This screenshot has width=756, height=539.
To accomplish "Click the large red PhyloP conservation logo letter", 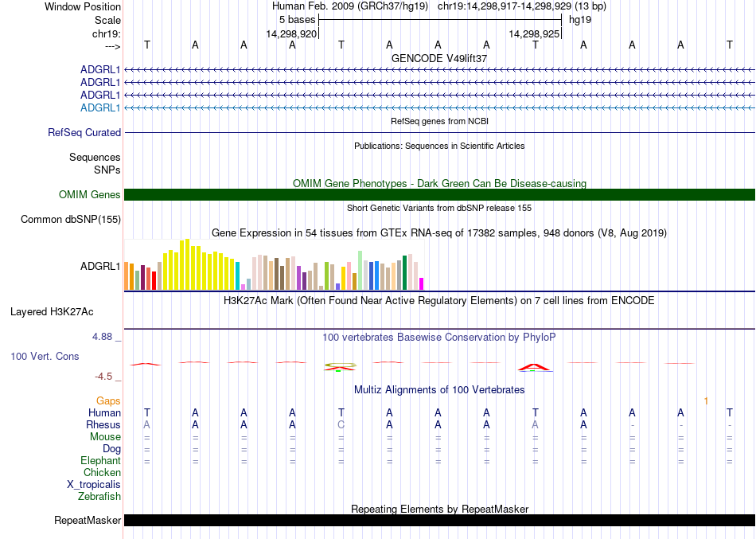I will coord(535,366).
